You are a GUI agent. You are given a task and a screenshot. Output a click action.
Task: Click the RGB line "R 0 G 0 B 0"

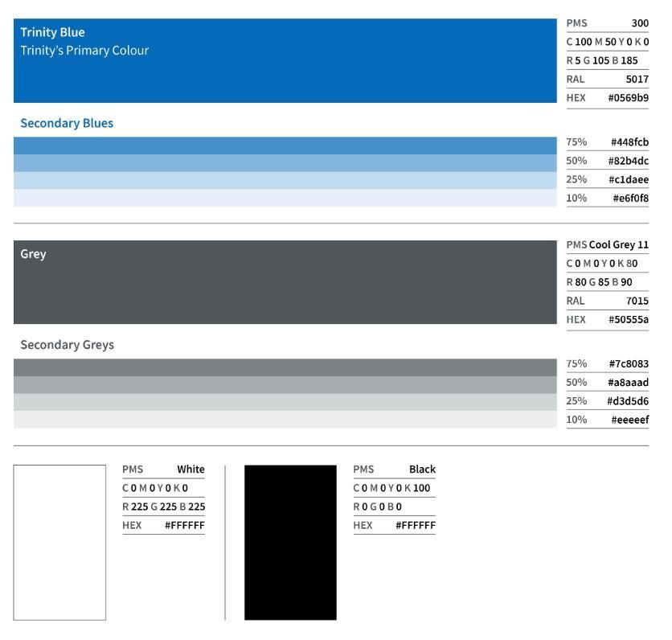click(378, 507)
